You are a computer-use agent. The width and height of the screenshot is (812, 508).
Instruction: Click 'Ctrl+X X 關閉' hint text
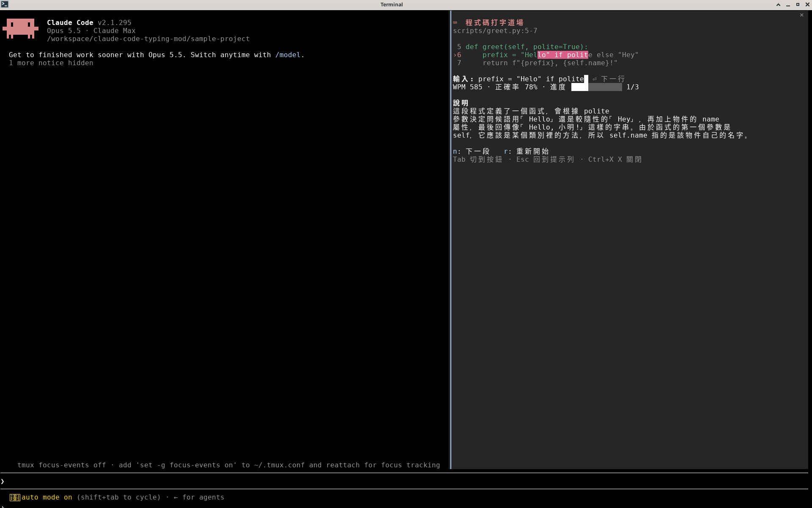click(x=615, y=160)
